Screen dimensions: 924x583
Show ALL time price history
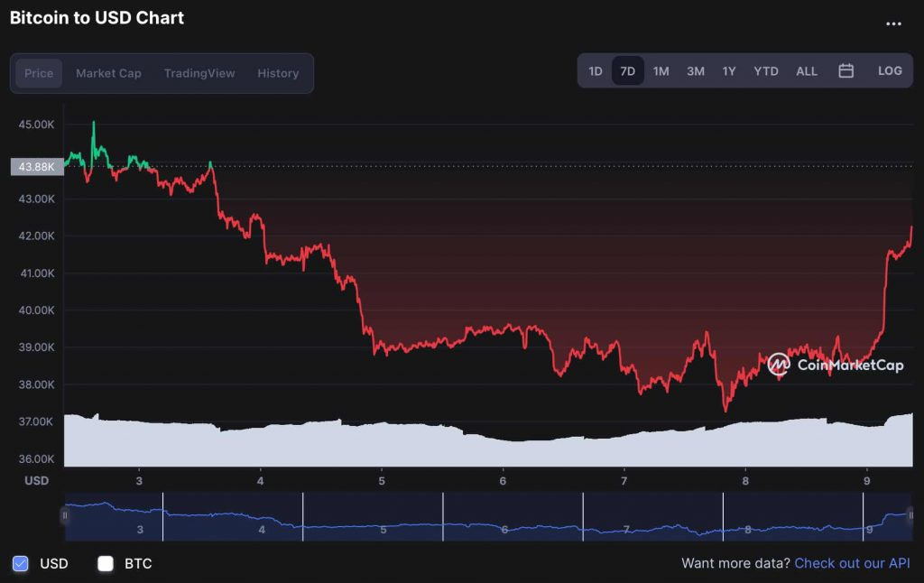pos(807,70)
